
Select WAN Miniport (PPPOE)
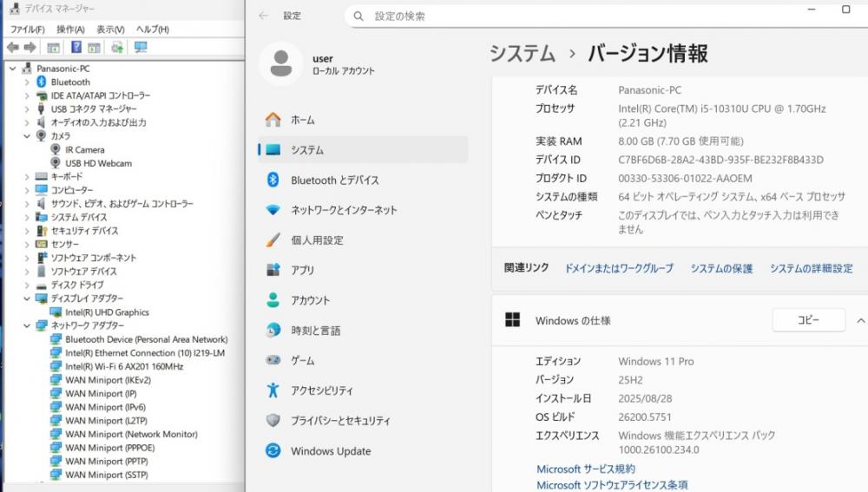pyautogui.click(x=110, y=448)
